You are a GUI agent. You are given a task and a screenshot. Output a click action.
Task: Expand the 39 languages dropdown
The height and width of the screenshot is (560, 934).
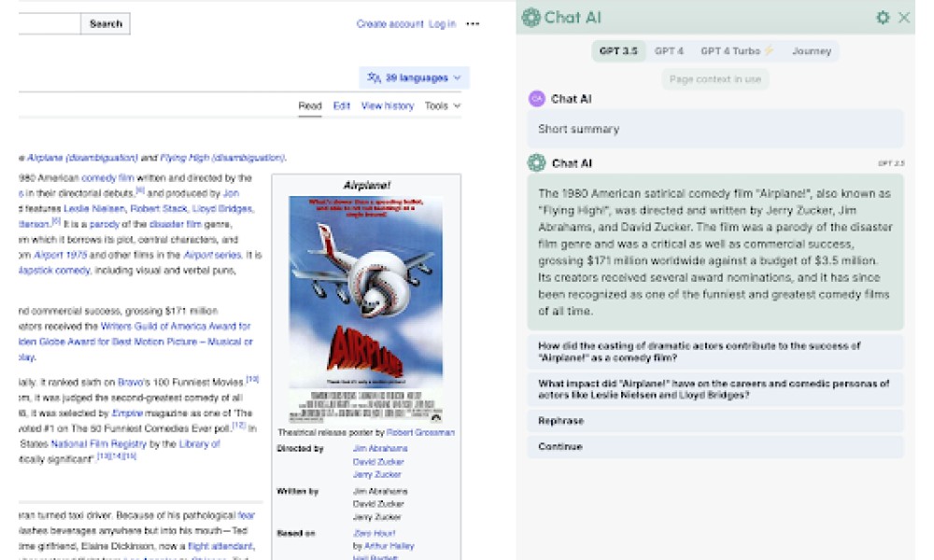(x=415, y=77)
